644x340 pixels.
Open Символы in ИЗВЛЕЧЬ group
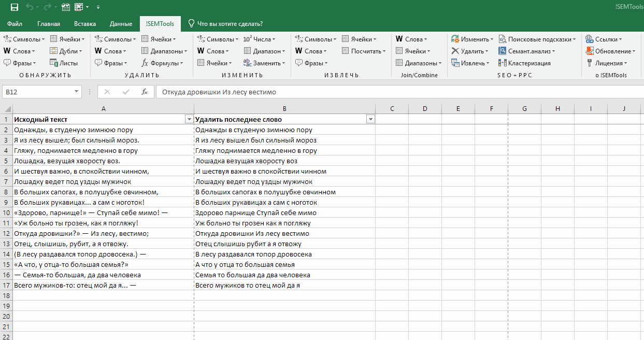316,39
